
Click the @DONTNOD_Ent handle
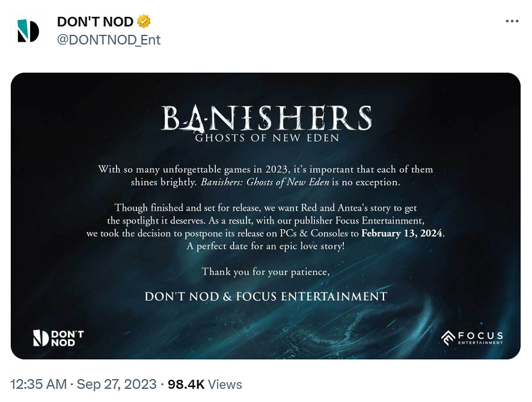click(x=109, y=40)
